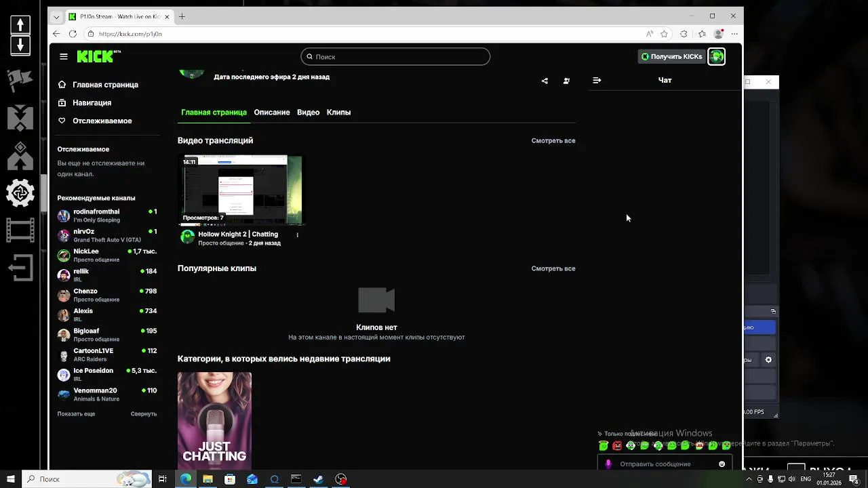The height and width of the screenshot is (488, 868).
Task: Go back in the browser
Action: [57, 34]
